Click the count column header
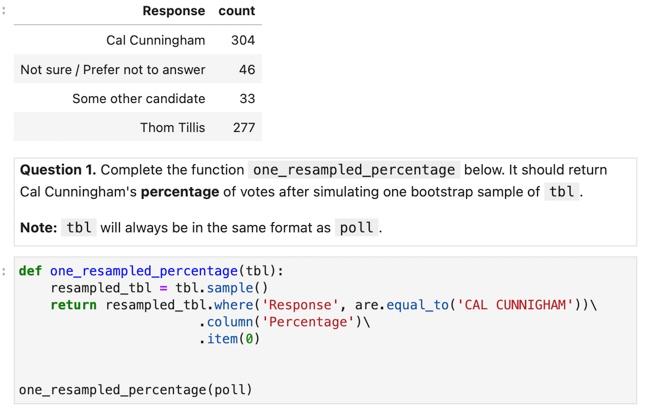This screenshot has width=645, height=409. (237, 11)
